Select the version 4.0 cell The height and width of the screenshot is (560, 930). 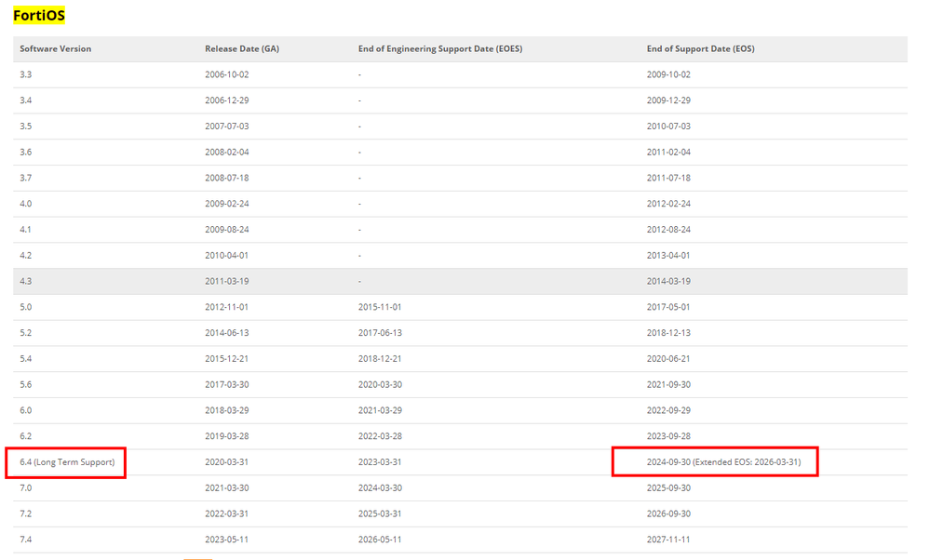click(x=25, y=204)
